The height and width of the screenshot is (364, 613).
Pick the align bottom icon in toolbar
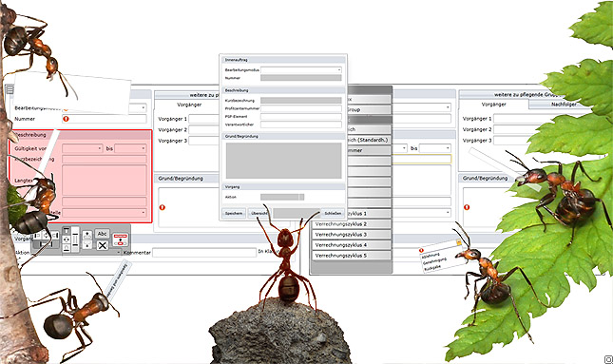coord(67,248)
